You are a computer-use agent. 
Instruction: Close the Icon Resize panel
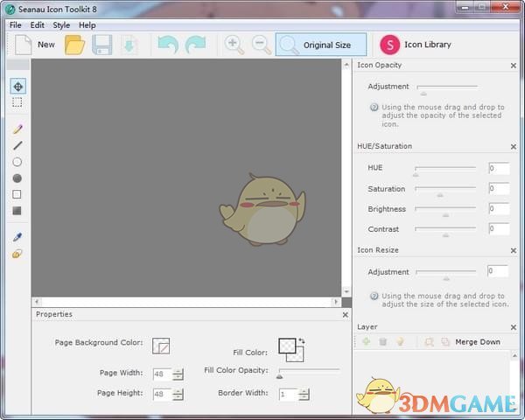(514, 250)
